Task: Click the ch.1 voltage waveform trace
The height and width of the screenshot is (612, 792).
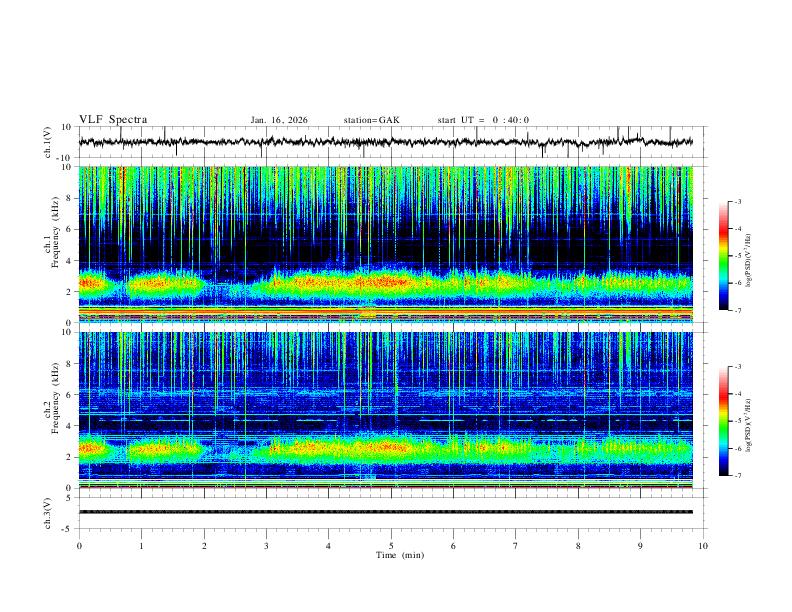Action: (x=385, y=142)
